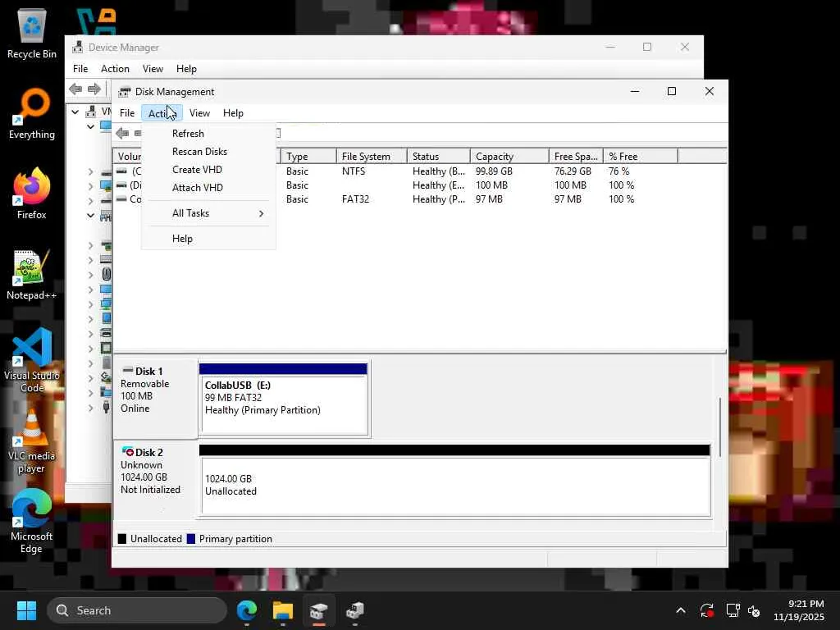Viewport: 840px width, 630px height.
Task: Click the network tray icon
Action: (x=733, y=610)
